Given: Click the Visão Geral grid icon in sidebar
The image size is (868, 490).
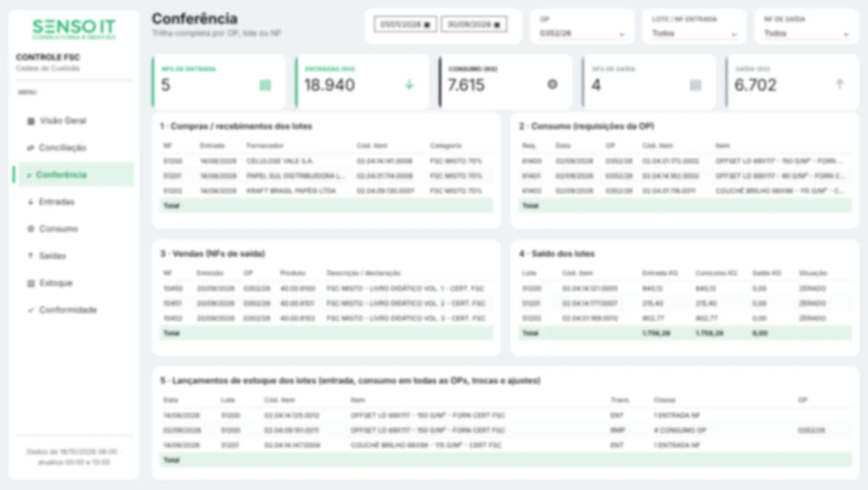Looking at the screenshot, I should 31,121.
